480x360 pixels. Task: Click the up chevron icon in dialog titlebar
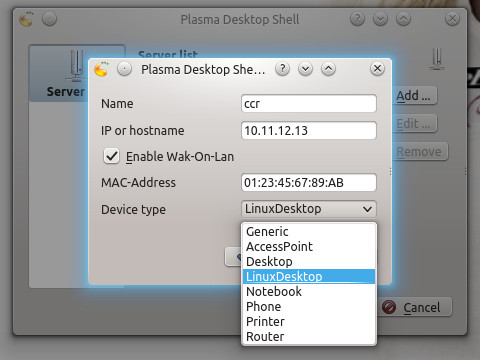click(x=328, y=69)
